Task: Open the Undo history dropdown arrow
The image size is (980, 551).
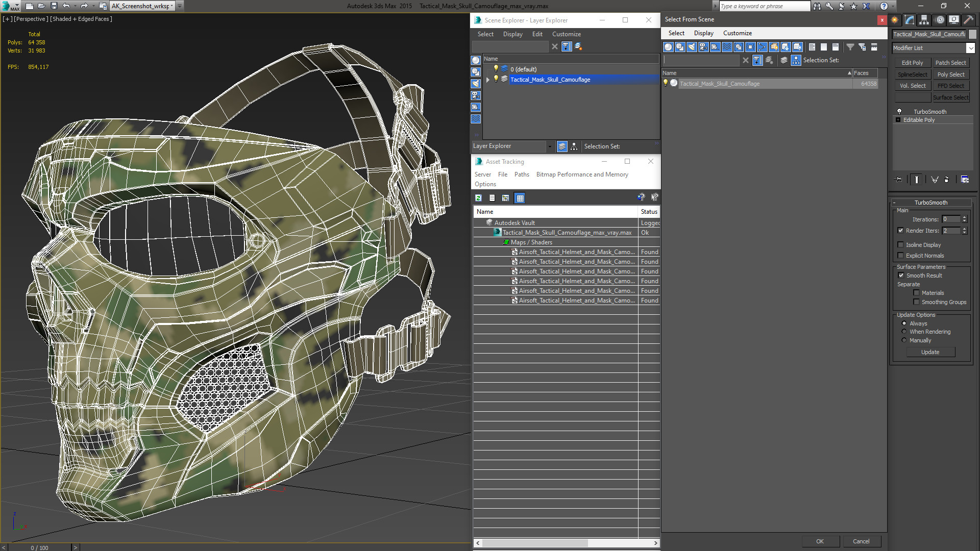Action: tap(75, 6)
